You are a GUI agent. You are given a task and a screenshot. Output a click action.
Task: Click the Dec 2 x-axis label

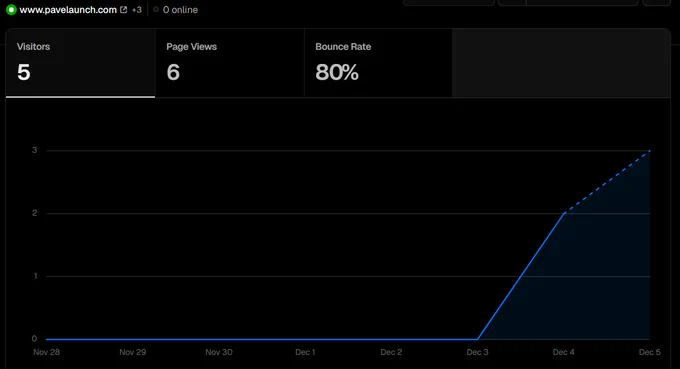[x=391, y=352]
